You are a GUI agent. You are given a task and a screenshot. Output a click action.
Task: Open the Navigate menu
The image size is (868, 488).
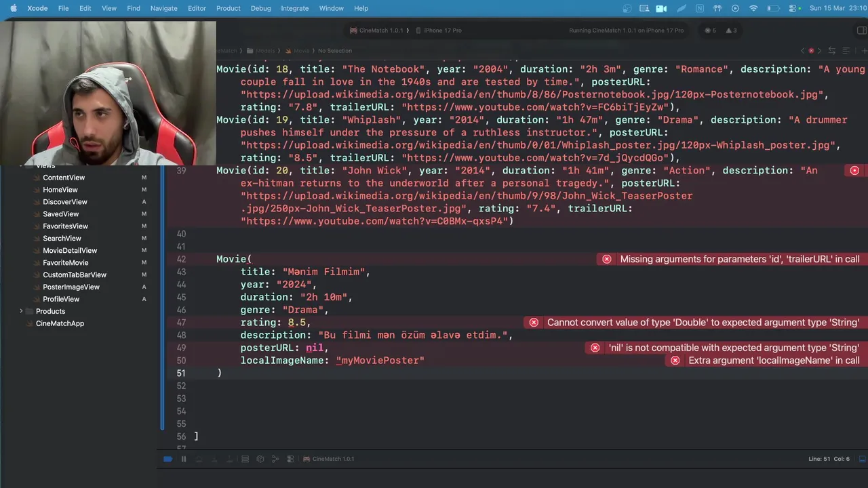pos(163,8)
